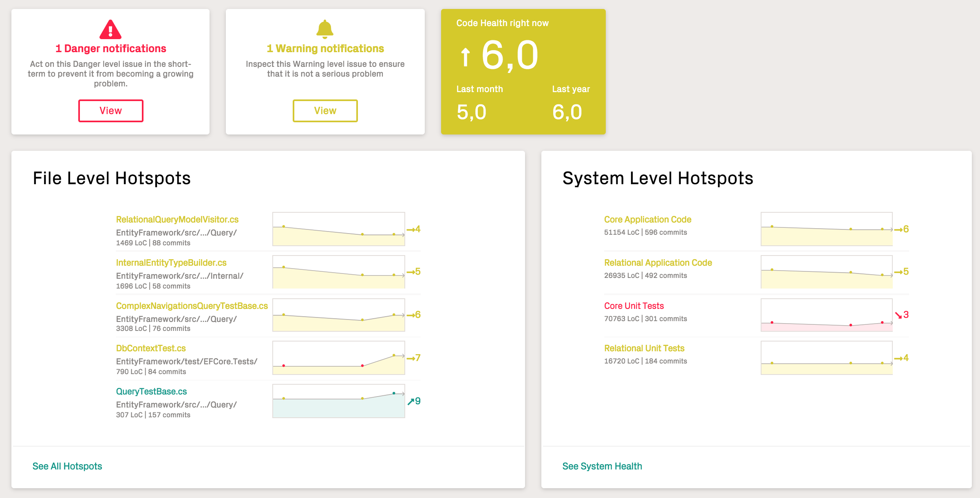
Task: Click 'Code Health right now' label
Action: click(502, 23)
